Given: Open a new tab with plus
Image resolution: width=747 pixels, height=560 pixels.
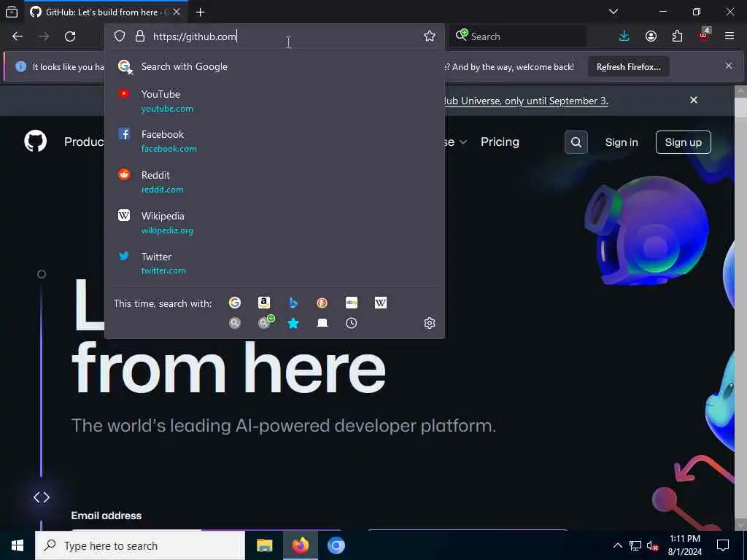Looking at the screenshot, I should [x=200, y=12].
